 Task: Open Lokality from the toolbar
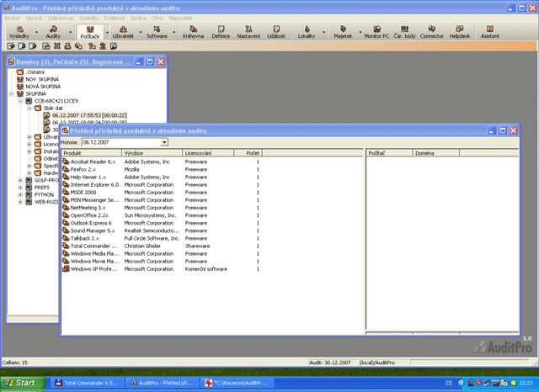pyautogui.click(x=307, y=32)
